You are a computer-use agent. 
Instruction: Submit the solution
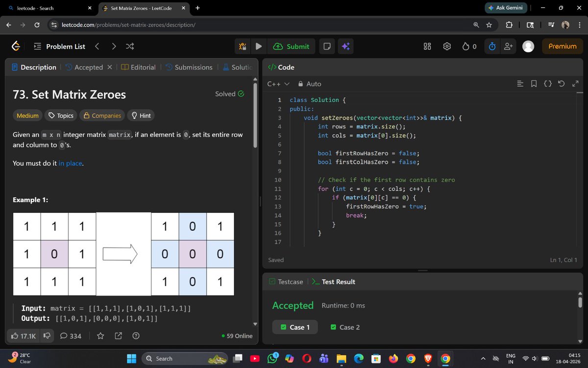coord(292,46)
